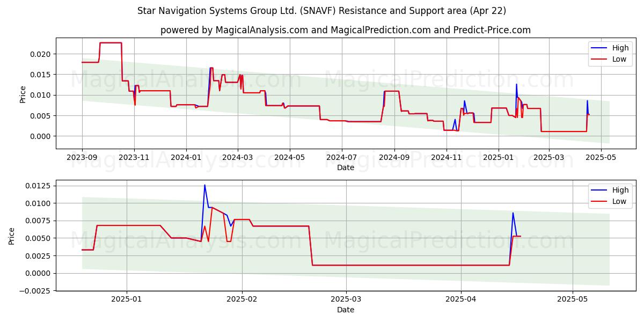
Task: Click the 2025-04 tick label on bottom chart
Action: pos(462,300)
